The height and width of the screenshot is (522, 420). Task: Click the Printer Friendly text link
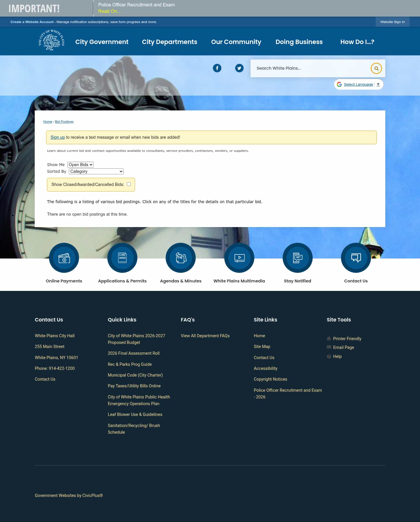pos(347,339)
